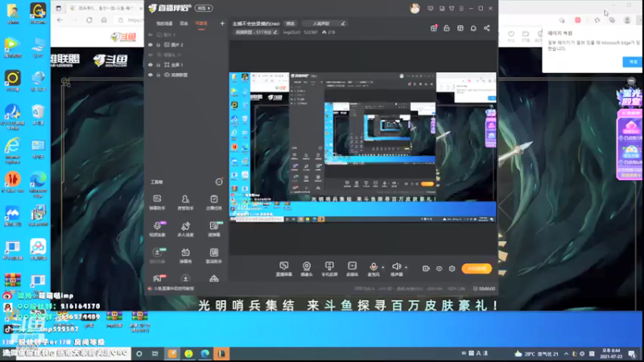Open the layout grid icon in stream header

click(460, 28)
